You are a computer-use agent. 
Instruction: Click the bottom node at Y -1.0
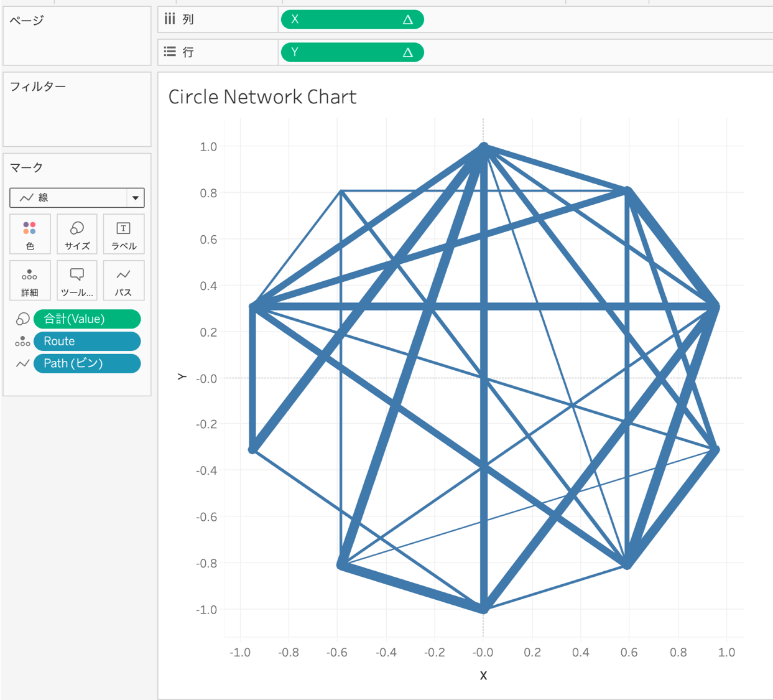(x=484, y=609)
